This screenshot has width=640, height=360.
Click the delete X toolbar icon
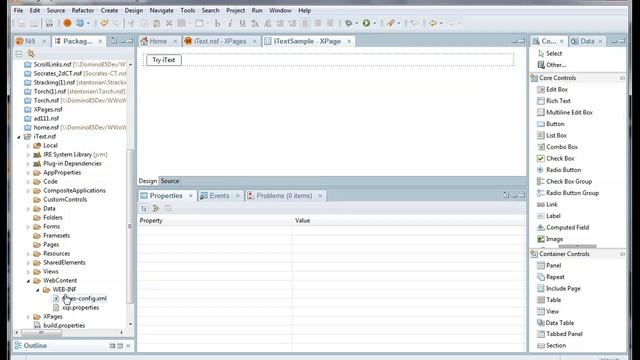coord(169,23)
